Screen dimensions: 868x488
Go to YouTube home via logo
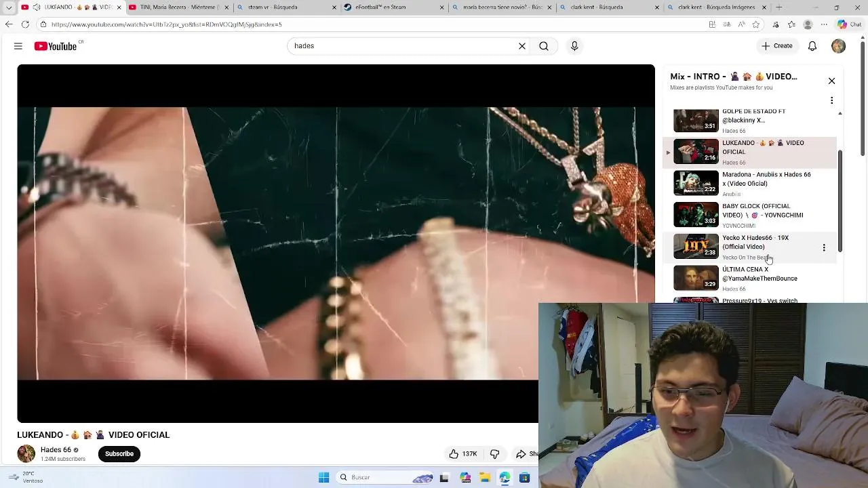tap(56, 46)
